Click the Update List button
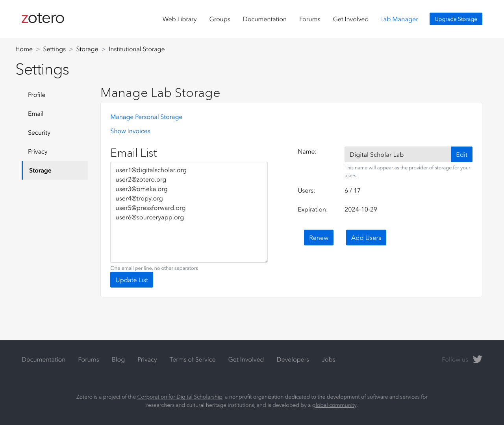Screen dimensions: 504x425 (132, 280)
